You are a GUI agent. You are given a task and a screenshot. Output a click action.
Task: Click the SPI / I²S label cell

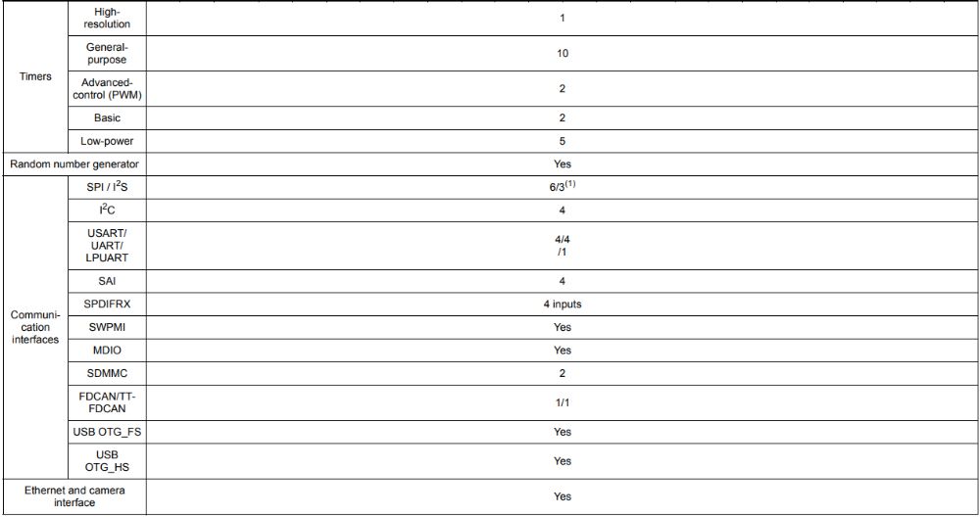(x=107, y=187)
